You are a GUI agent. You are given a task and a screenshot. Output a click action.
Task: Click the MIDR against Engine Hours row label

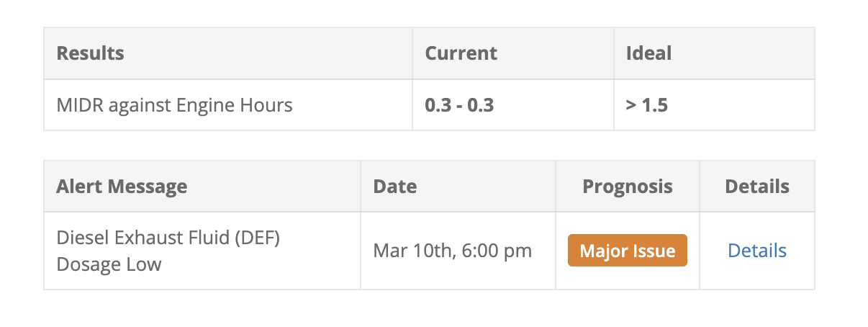(x=174, y=105)
